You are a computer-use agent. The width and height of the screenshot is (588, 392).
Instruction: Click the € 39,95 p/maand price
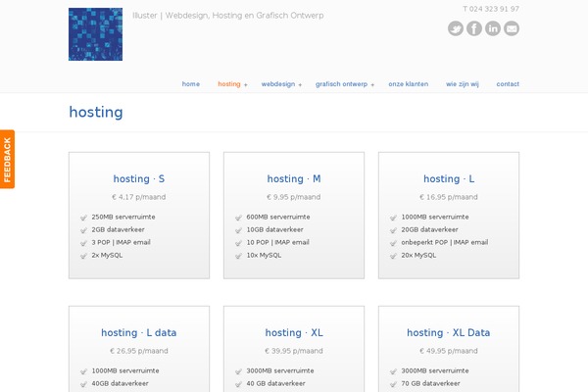pos(294,351)
